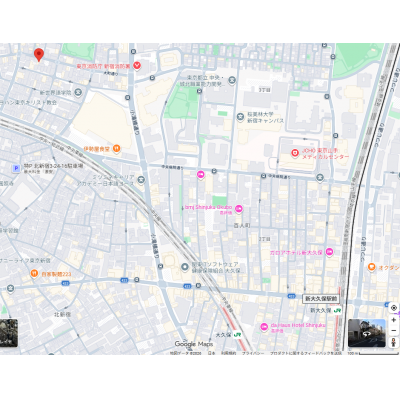The width and height of the screenshot is (400, 400).
Task: Click the 伊勢屋食堂 label text
Action: coord(97,149)
